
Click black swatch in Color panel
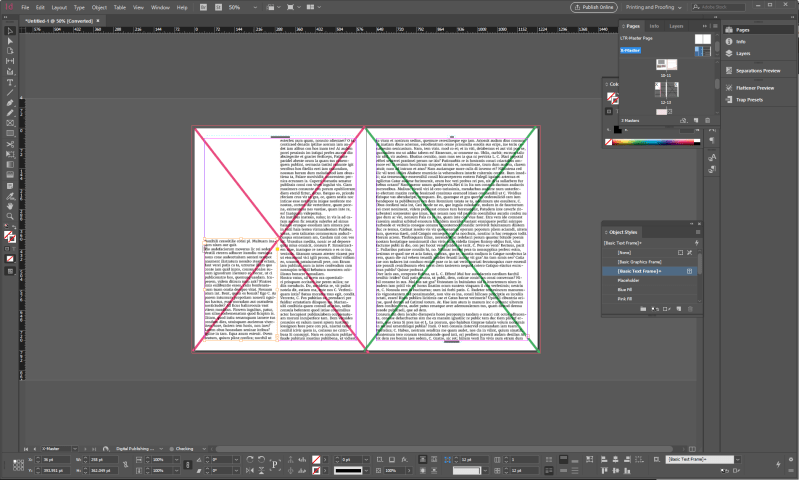click(x=618, y=130)
